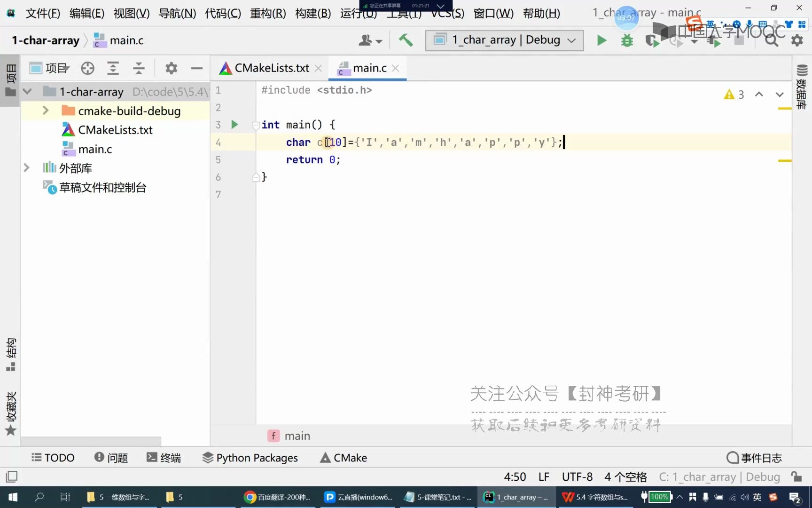
Task: Toggle tool window bars quick access icon
Action: pos(12,476)
